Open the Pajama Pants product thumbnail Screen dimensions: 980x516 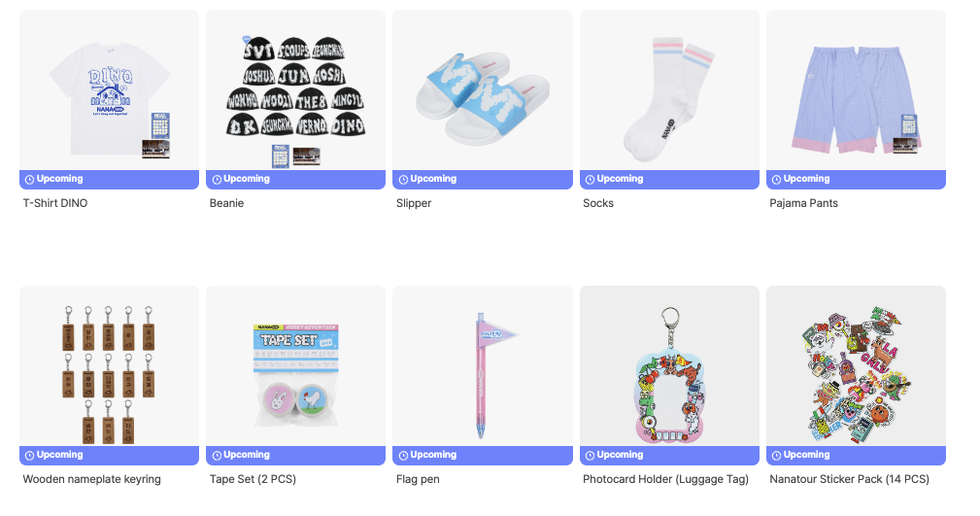point(856,90)
